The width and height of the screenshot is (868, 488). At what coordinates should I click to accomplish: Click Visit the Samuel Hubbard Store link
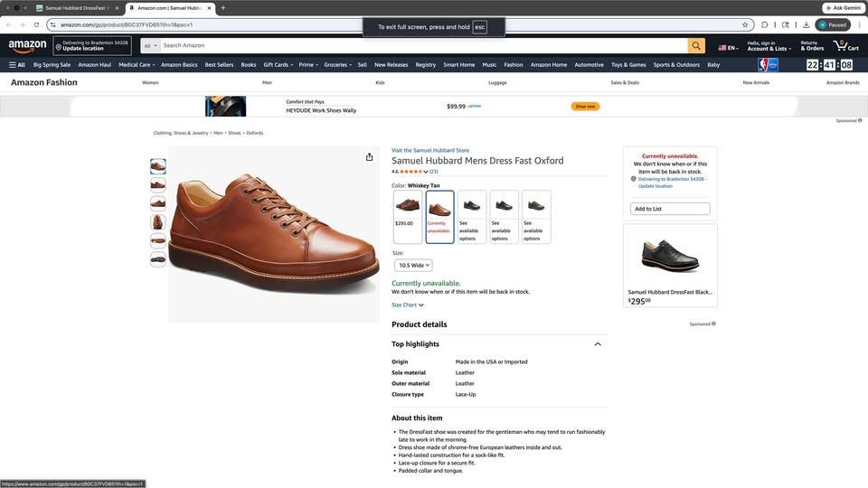[430, 151]
